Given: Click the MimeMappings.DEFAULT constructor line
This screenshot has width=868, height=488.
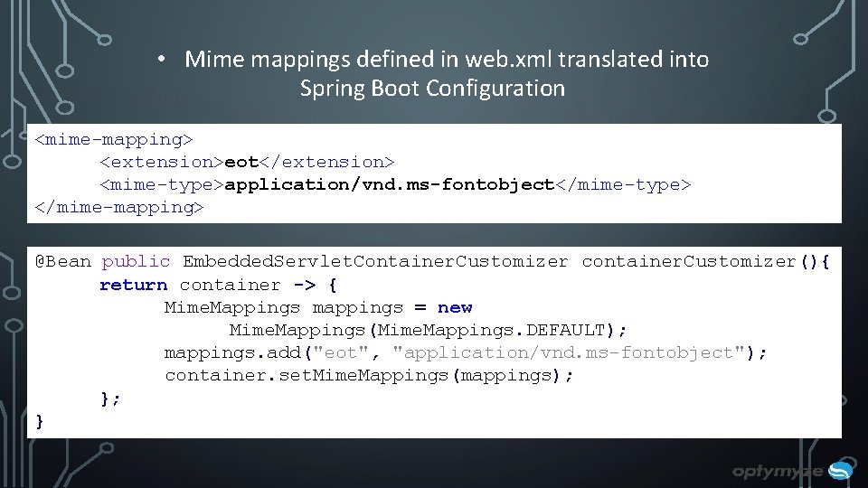Looking at the screenshot, I should [x=428, y=331].
